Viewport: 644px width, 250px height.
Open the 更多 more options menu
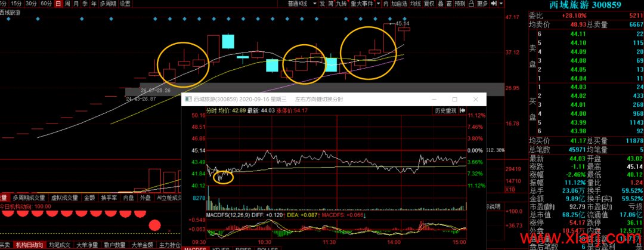pyautogui.click(x=482, y=4)
